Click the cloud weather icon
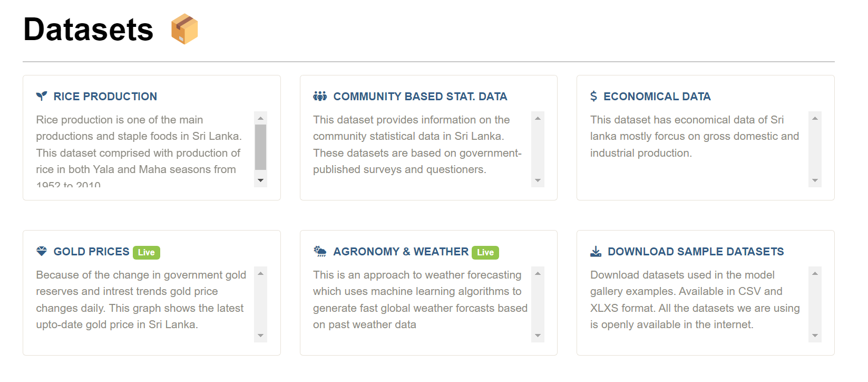The image size is (868, 382). click(x=320, y=251)
